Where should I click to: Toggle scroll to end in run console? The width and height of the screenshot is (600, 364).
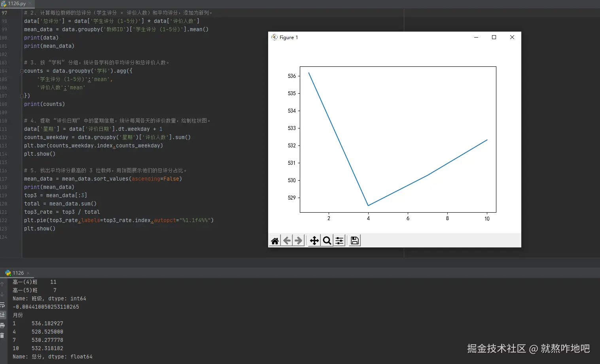[x=2, y=315]
